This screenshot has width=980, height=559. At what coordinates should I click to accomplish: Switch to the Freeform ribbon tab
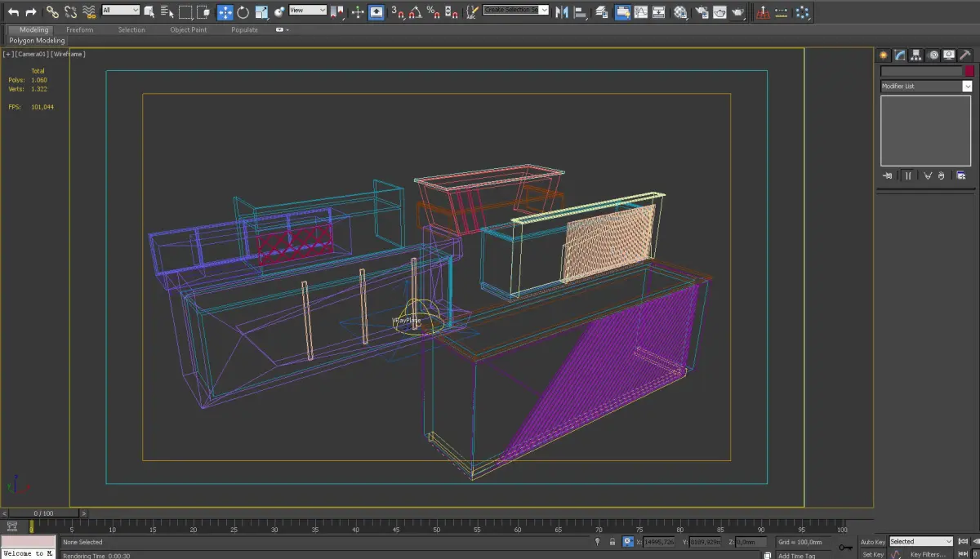(80, 30)
